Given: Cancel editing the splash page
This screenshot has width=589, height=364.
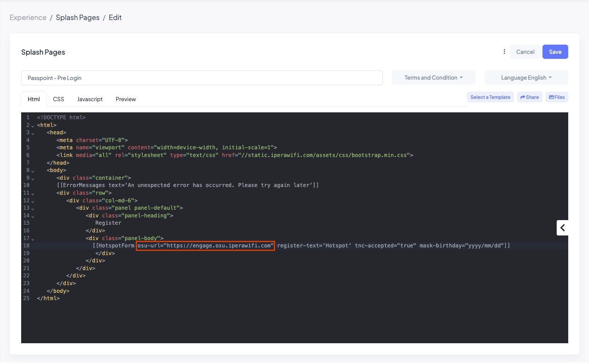Looking at the screenshot, I should [x=525, y=52].
